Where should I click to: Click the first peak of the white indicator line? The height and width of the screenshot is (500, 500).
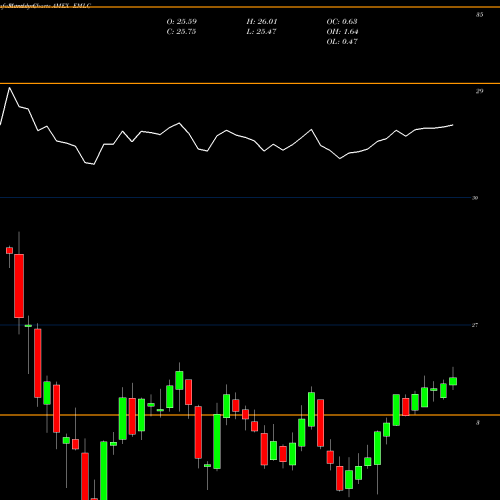(x=9, y=88)
